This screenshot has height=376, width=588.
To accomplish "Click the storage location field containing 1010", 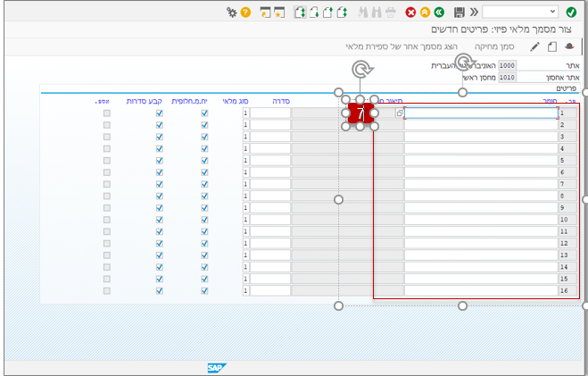I will pos(507,78).
